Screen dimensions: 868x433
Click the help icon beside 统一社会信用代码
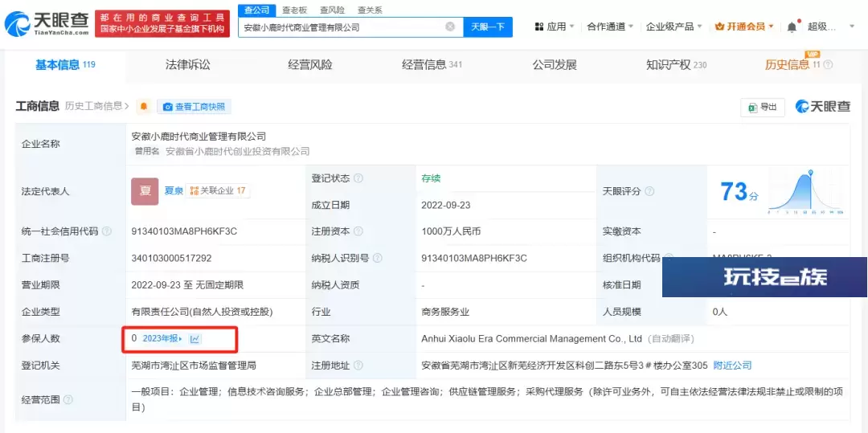pyautogui.click(x=107, y=231)
